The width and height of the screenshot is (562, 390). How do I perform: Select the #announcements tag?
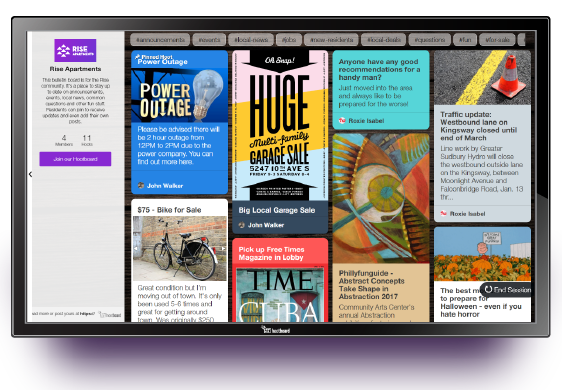click(160, 40)
